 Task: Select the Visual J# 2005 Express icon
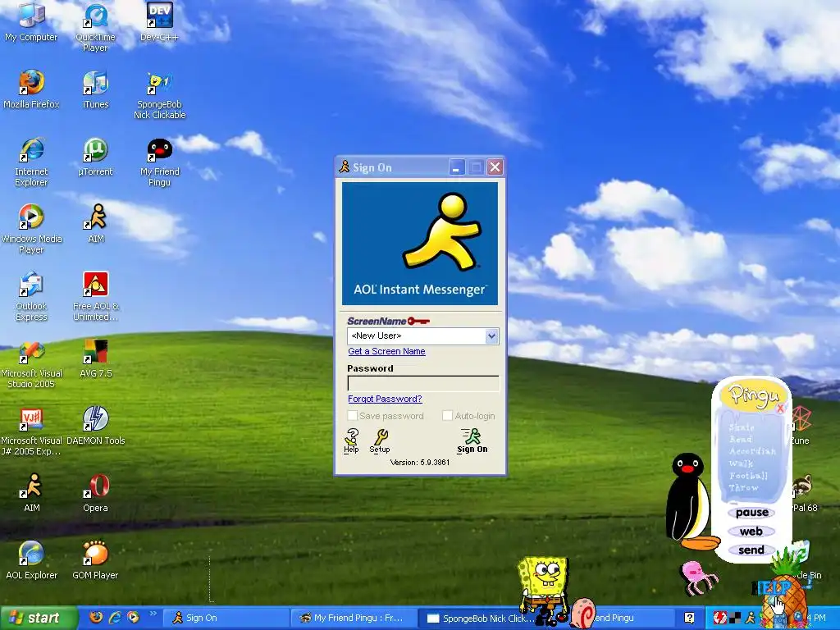[31, 431]
